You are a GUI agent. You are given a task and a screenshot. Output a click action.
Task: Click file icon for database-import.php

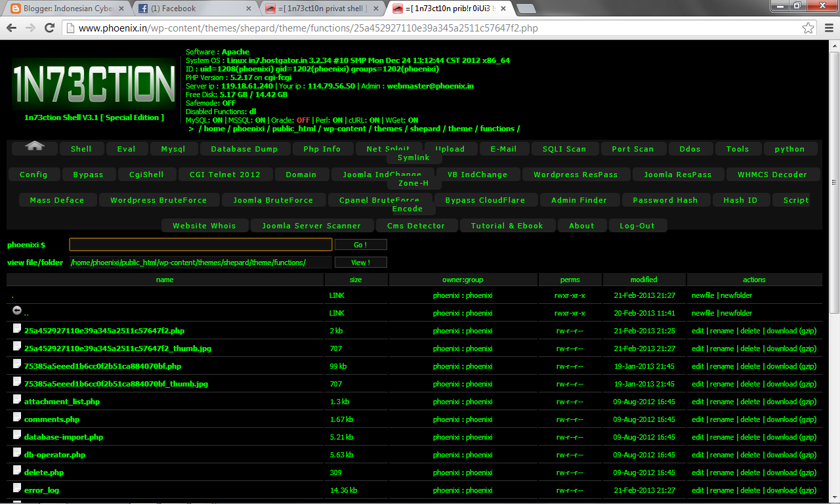tap(17, 434)
